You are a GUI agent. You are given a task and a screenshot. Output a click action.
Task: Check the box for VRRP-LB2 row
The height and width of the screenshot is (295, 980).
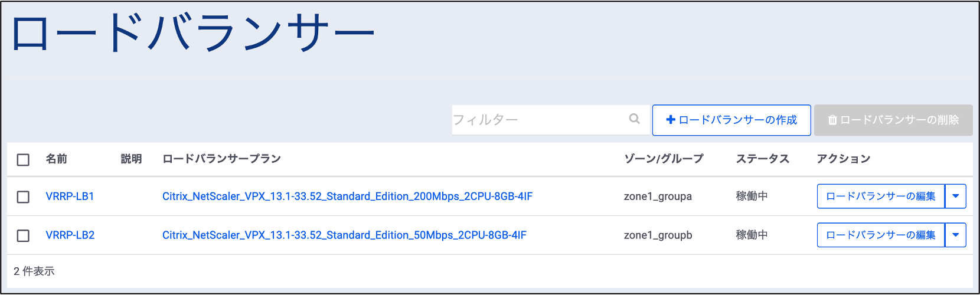(x=23, y=235)
